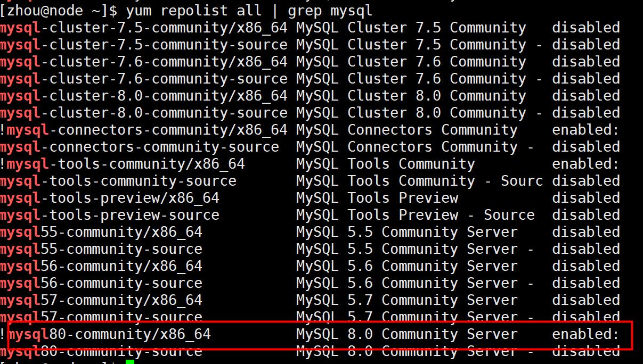Image resolution: width=643 pixels, height=364 pixels.
Task: Select repo ID "mysql-tools-preview/x86_64"
Action: point(110,198)
